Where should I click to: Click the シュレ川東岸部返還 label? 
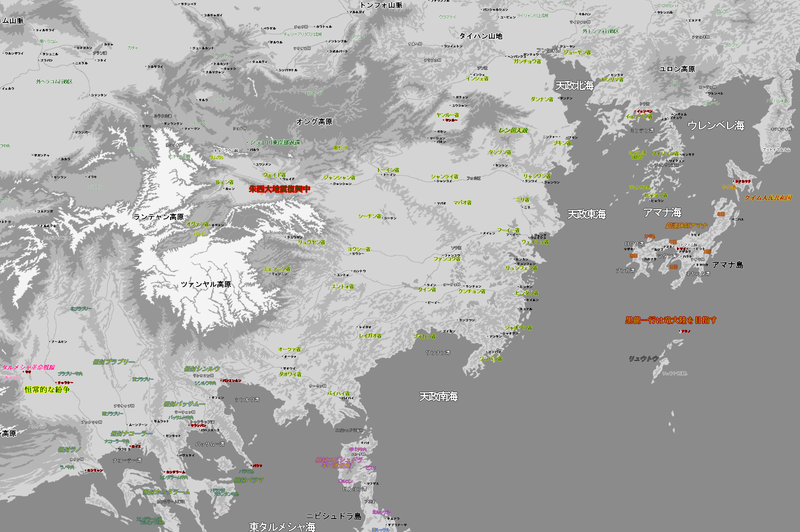275,143
